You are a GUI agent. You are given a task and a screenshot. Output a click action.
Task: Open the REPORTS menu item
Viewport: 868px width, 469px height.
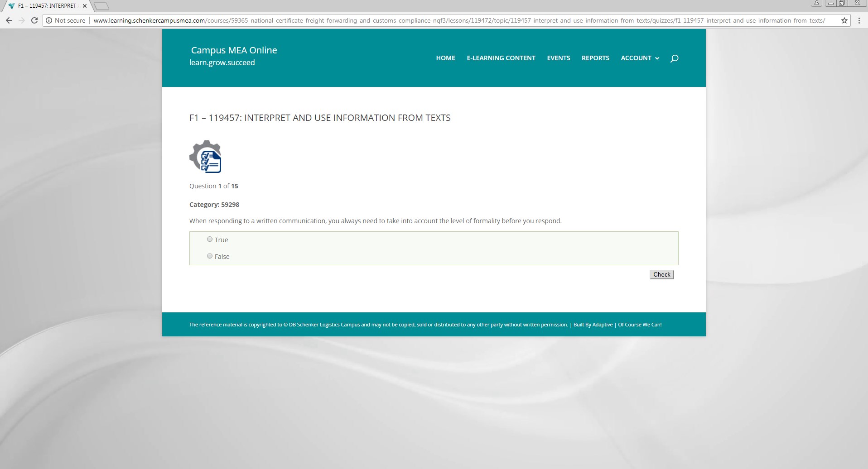[x=595, y=58]
